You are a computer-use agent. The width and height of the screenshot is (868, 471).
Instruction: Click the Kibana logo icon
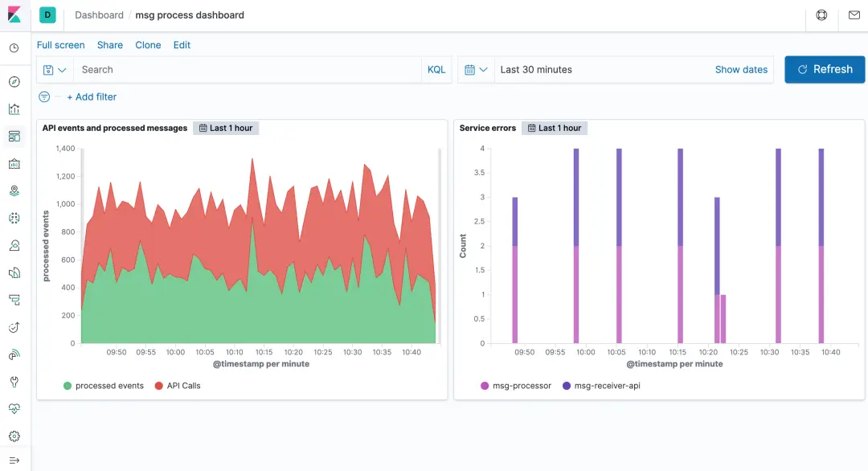(x=14, y=15)
